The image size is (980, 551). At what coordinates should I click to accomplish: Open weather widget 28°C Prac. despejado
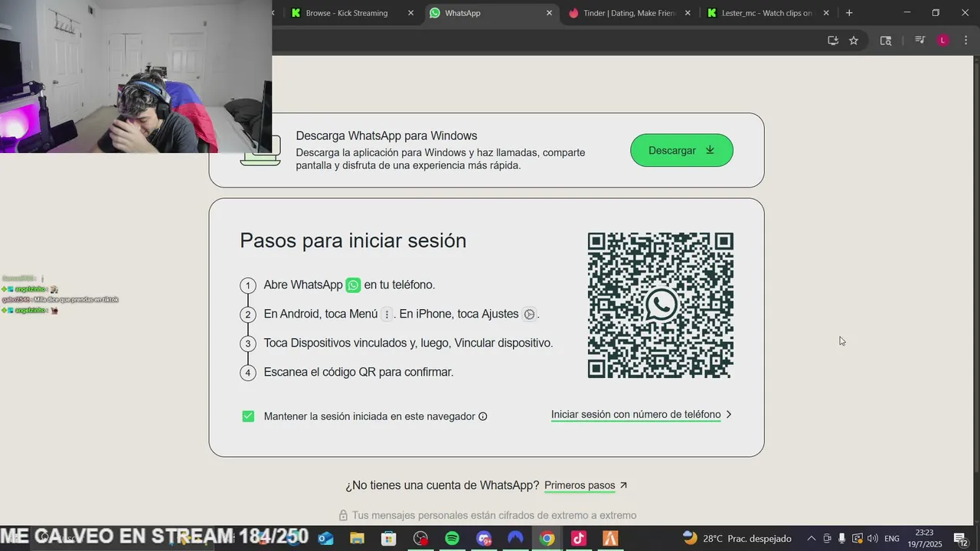737,539
